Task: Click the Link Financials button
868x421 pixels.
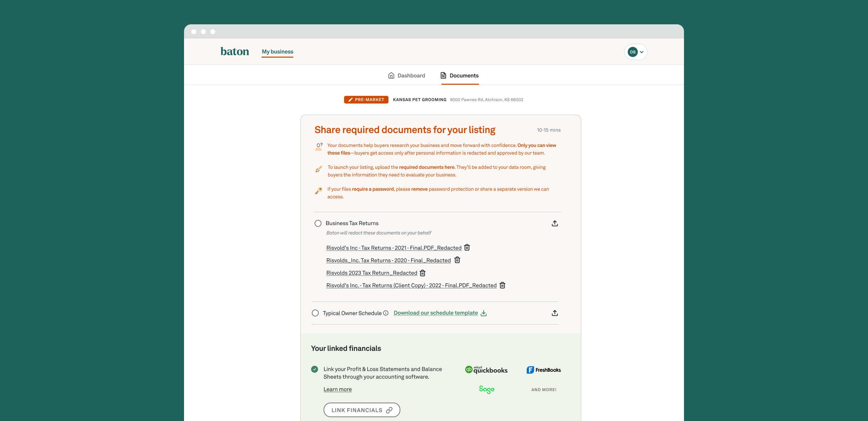Action: click(x=362, y=410)
